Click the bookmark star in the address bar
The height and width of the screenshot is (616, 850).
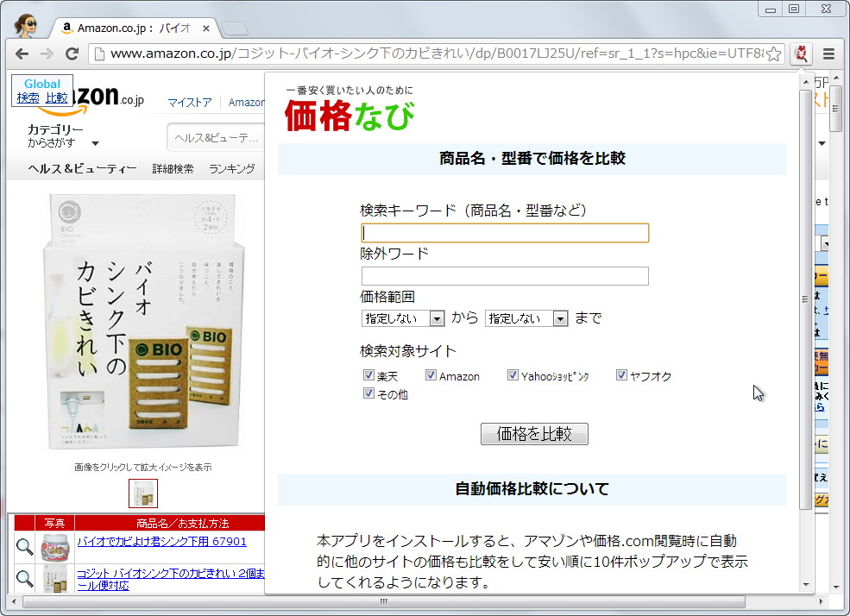click(776, 53)
